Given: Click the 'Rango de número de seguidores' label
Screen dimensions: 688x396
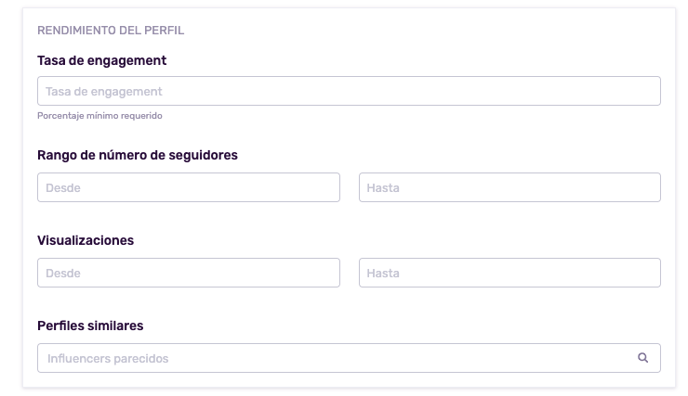Looking at the screenshot, I should 137,155.
